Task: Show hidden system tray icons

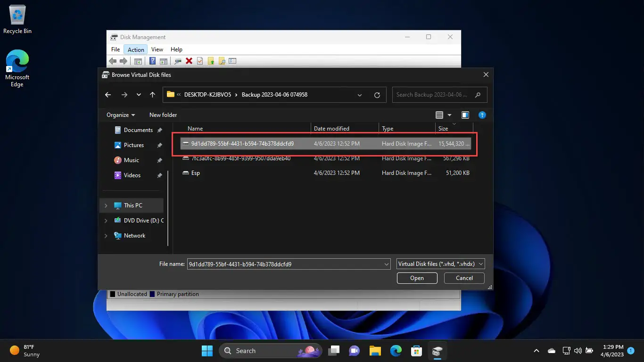Action: tap(536, 351)
